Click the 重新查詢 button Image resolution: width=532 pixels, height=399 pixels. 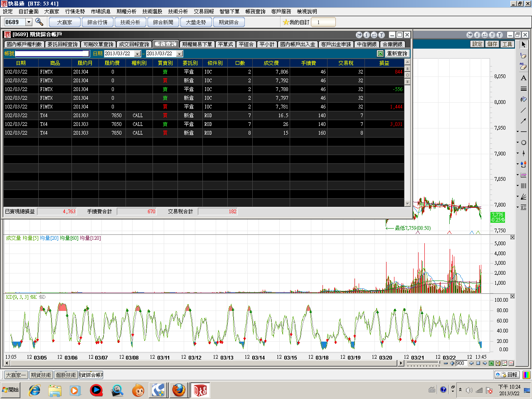point(397,54)
